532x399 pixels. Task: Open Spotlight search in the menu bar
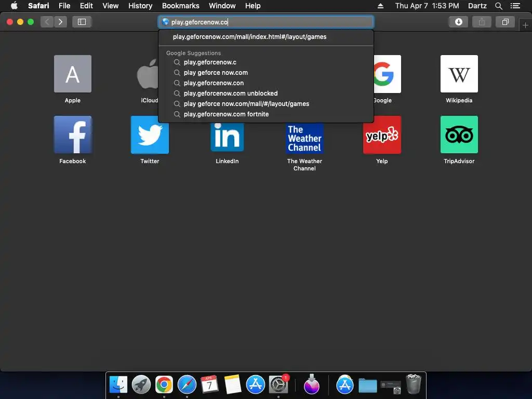pyautogui.click(x=498, y=6)
